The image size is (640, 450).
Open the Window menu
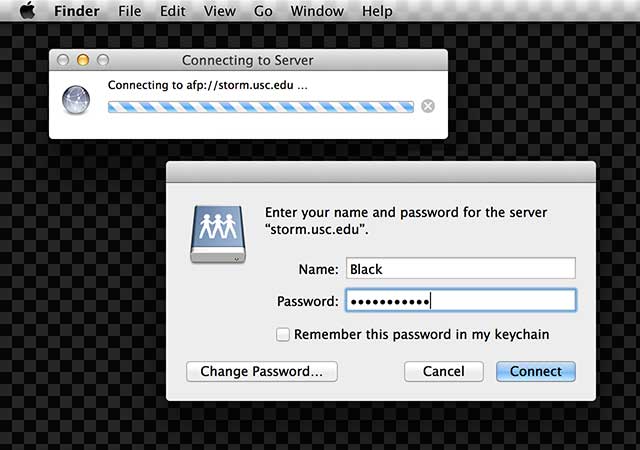coord(315,12)
